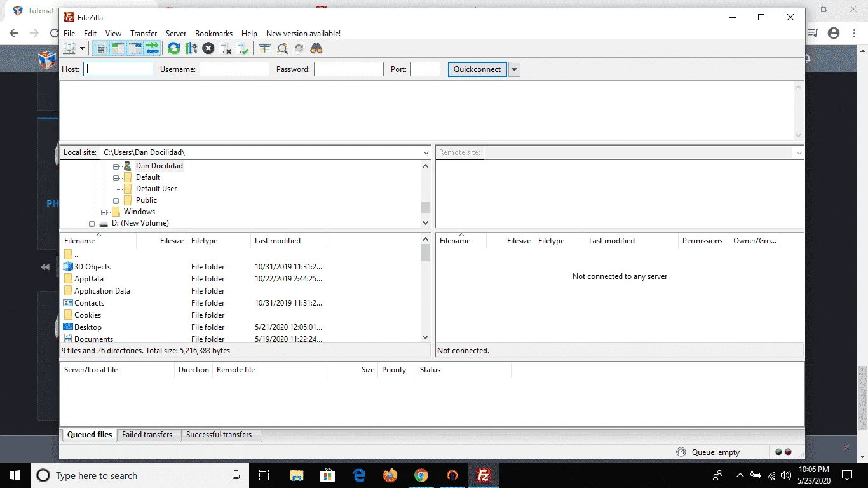The width and height of the screenshot is (868, 488).
Task: Open the Edit menu
Action: [90, 34]
